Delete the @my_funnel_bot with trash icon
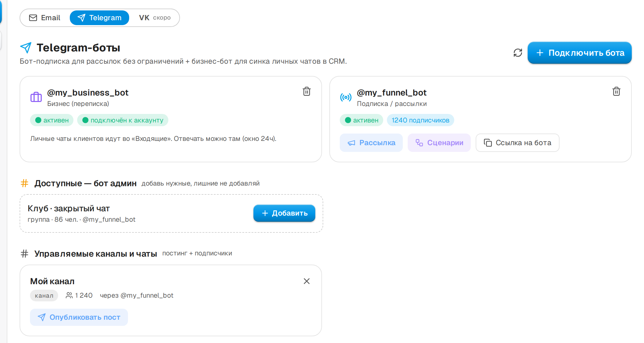The height and width of the screenshot is (343, 644). [x=616, y=91]
